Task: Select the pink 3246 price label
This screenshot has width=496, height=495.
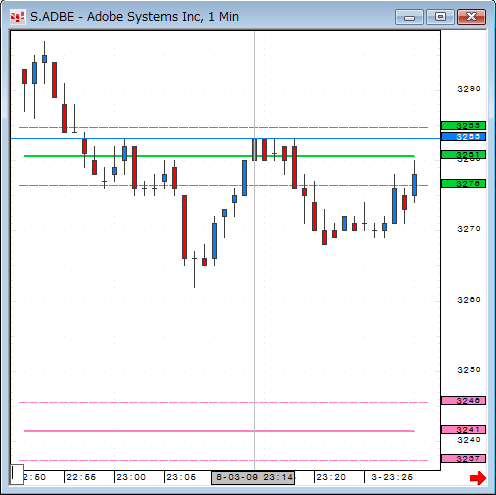Action: point(463,400)
